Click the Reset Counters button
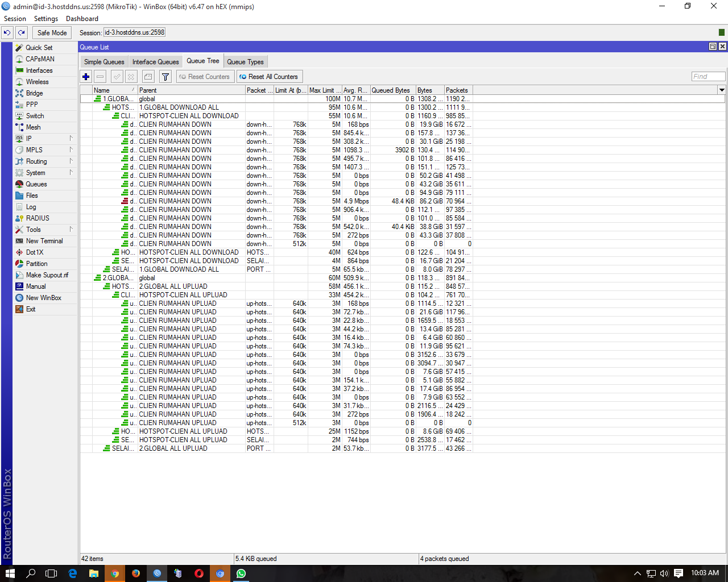This screenshot has width=728, height=582. pyautogui.click(x=205, y=77)
